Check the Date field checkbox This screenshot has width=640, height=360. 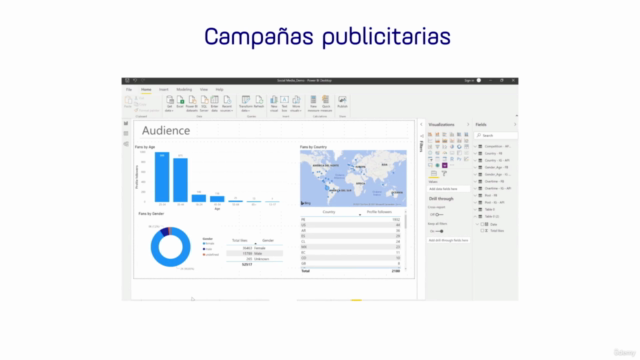click(482, 224)
